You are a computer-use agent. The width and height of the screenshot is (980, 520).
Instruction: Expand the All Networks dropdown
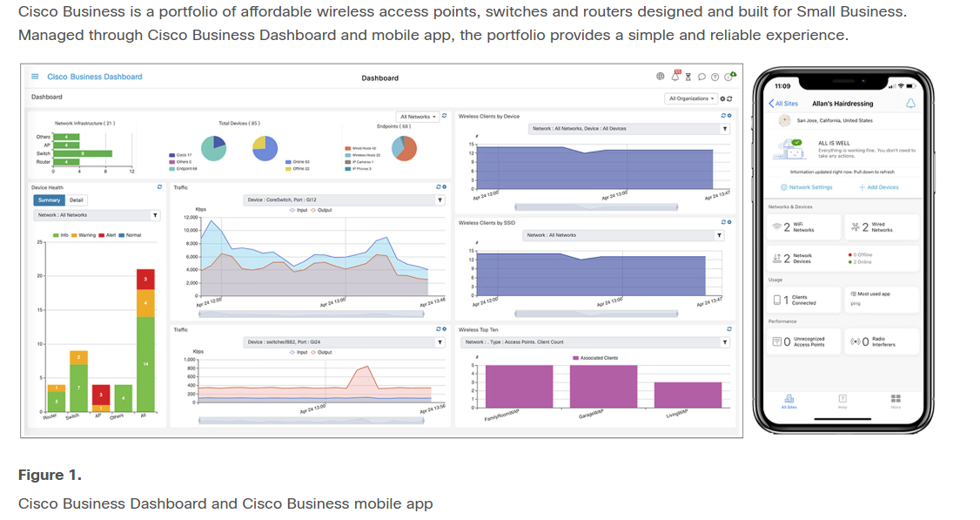417,116
